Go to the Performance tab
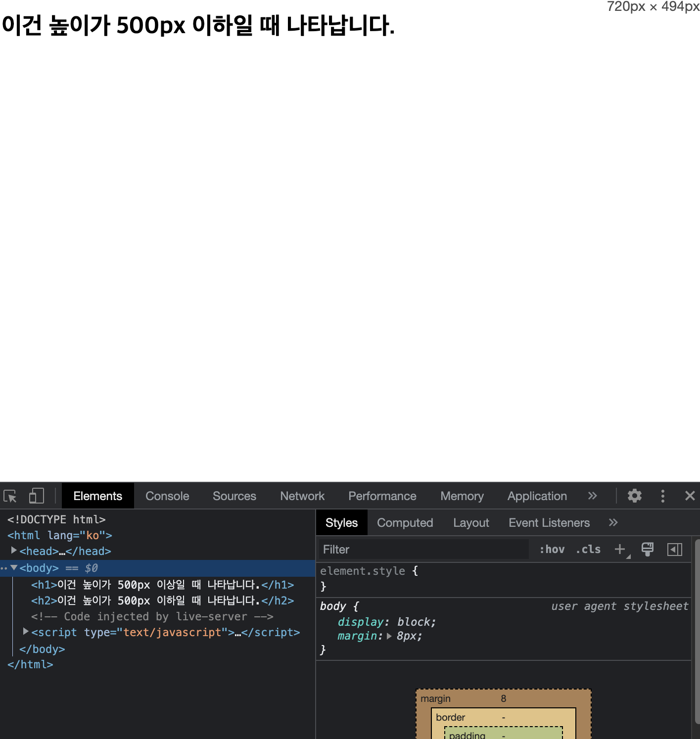This screenshot has height=739, width=700. [382, 496]
